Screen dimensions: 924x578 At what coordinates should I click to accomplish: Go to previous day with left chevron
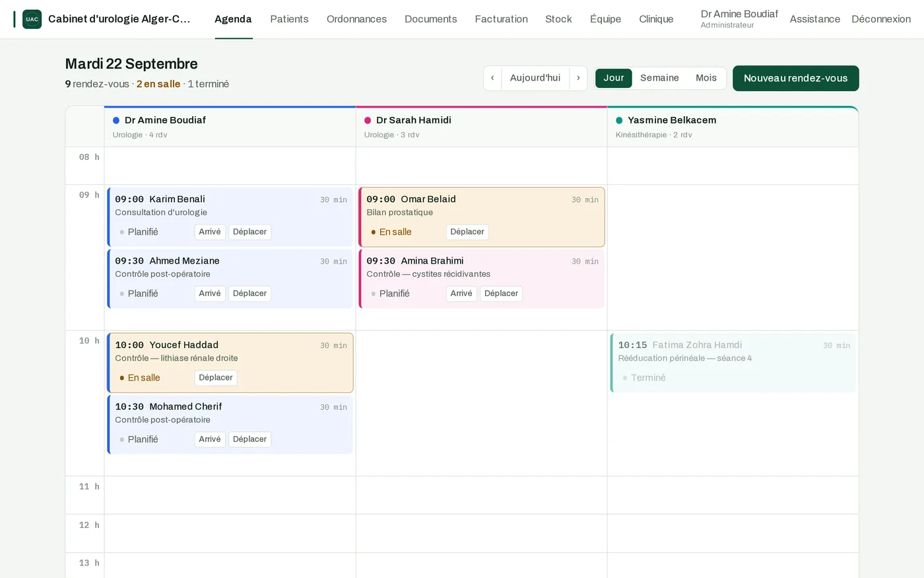(492, 78)
